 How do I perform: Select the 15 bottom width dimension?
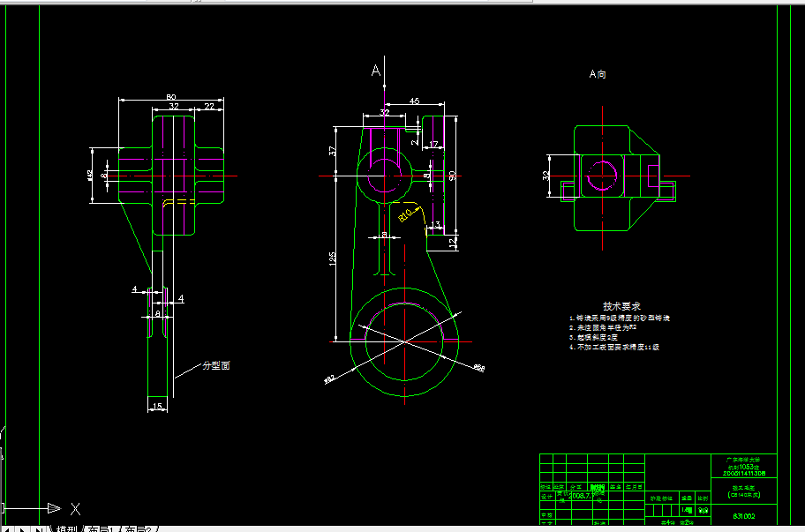click(x=158, y=407)
